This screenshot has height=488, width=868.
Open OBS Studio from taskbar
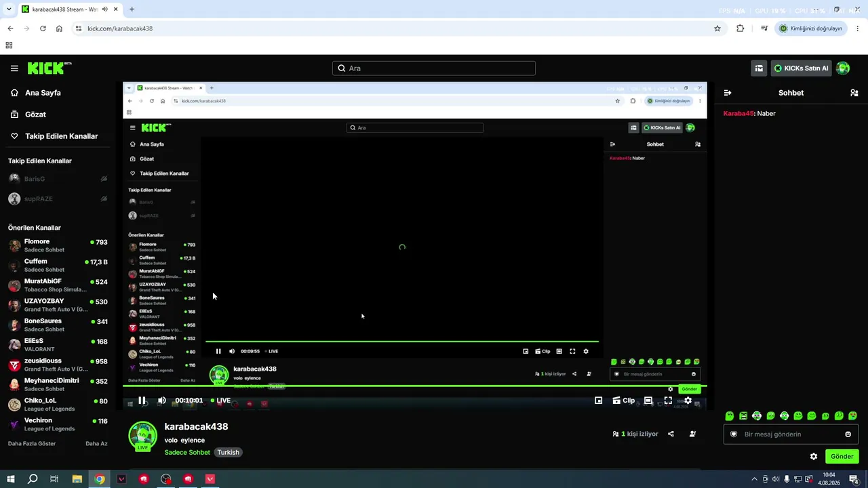coord(166,479)
